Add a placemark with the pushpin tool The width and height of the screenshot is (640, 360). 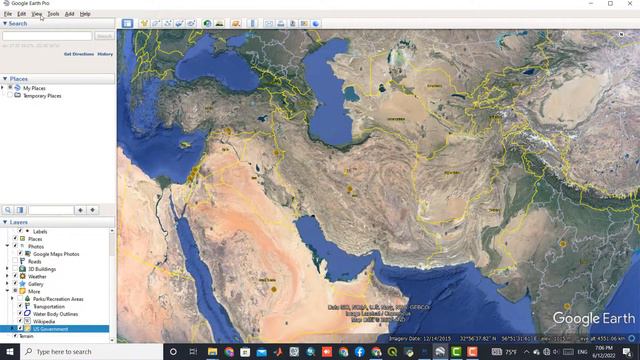[x=144, y=23]
